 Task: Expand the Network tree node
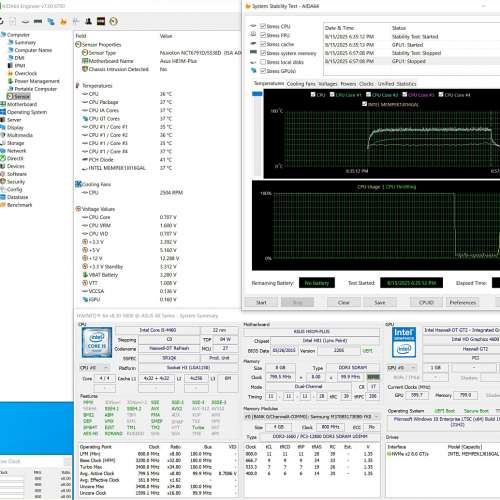(x=17, y=151)
